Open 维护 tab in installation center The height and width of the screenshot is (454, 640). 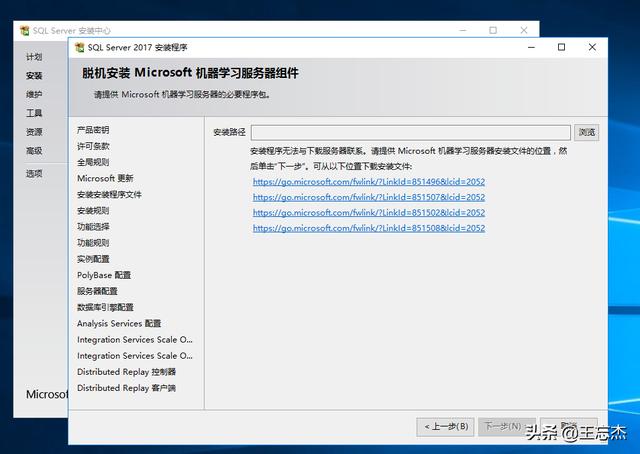tap(34, 95)
